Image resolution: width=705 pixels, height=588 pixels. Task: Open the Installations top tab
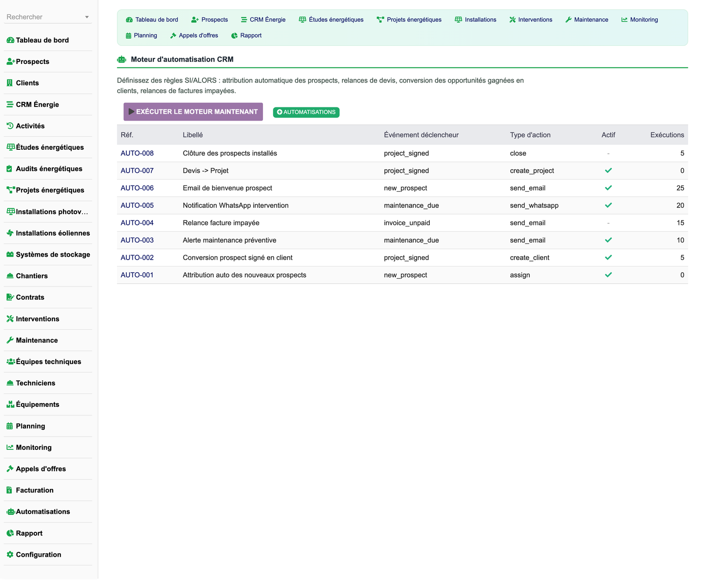click(x=475, y=20)
